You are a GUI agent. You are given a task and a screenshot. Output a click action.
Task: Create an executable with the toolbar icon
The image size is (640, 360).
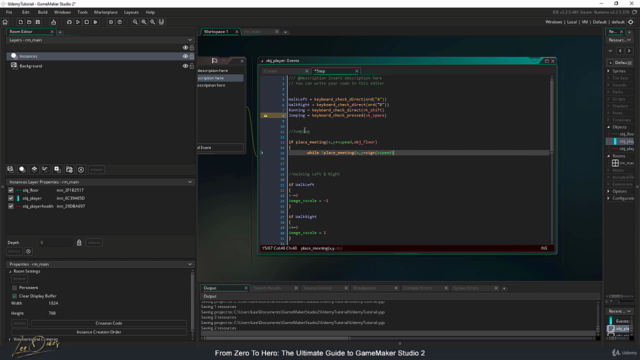tap(53, 22)
